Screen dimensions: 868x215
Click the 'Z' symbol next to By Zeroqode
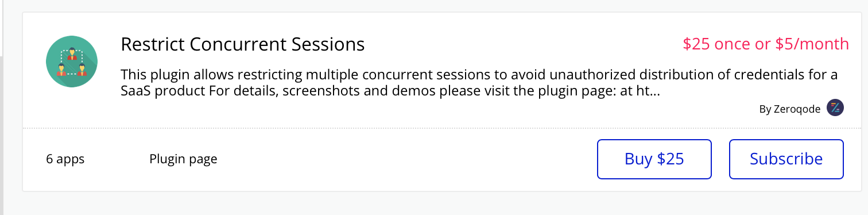(x=835, y=107)
